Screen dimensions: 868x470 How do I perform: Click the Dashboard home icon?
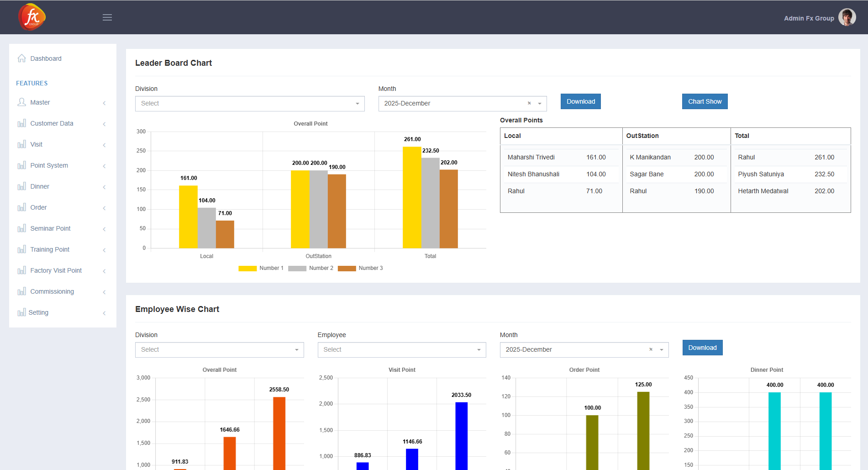point(21,58)
